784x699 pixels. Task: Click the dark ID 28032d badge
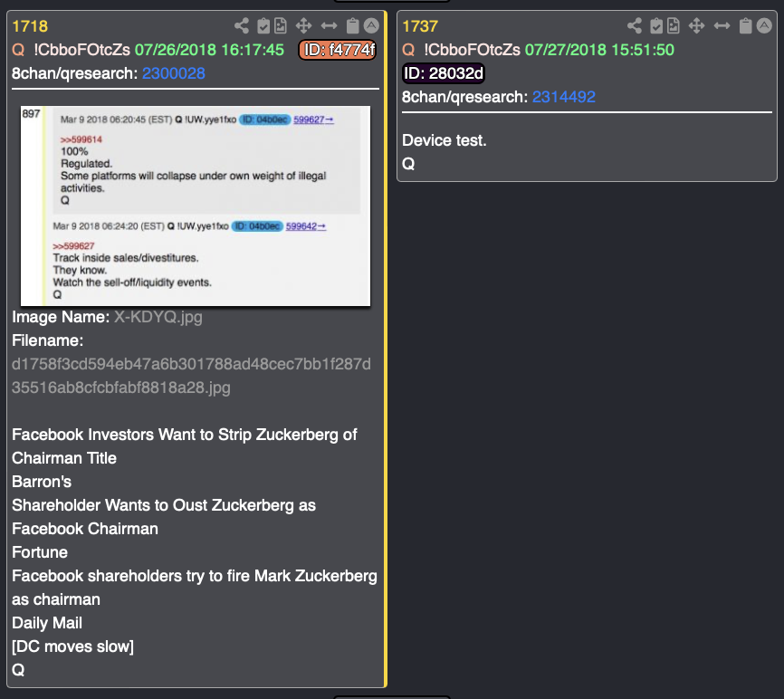click(x=443, y=73)
